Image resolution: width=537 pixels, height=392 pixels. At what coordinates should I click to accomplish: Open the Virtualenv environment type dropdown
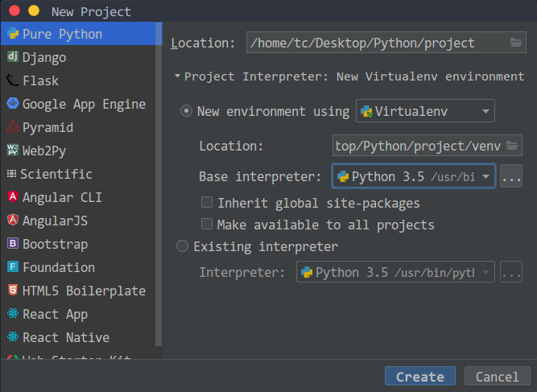pyautogui.click(x=425, y=111)
